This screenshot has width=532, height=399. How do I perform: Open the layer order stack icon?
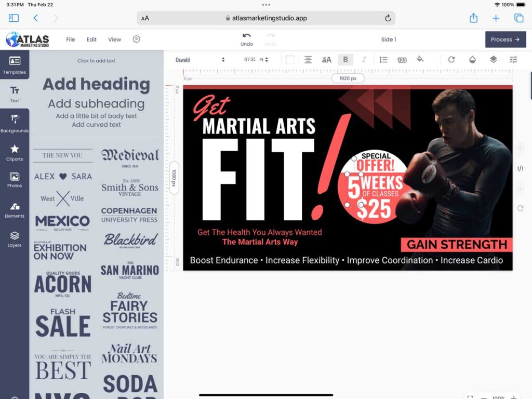click(x=494, y=59)
